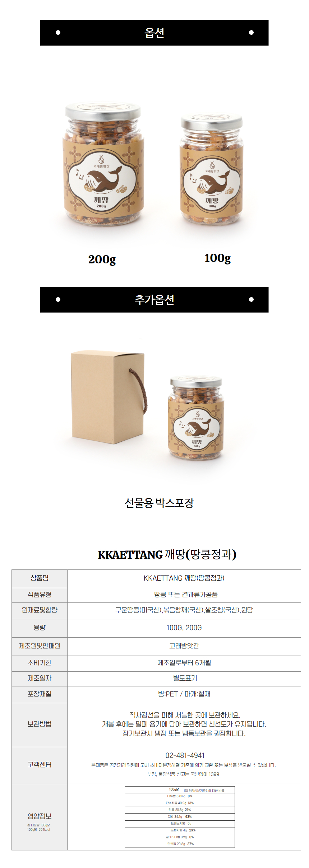The width and height of the screenshot is (309, 868).
Task: Click the 200g label text
Action: (x=102, y=259)
